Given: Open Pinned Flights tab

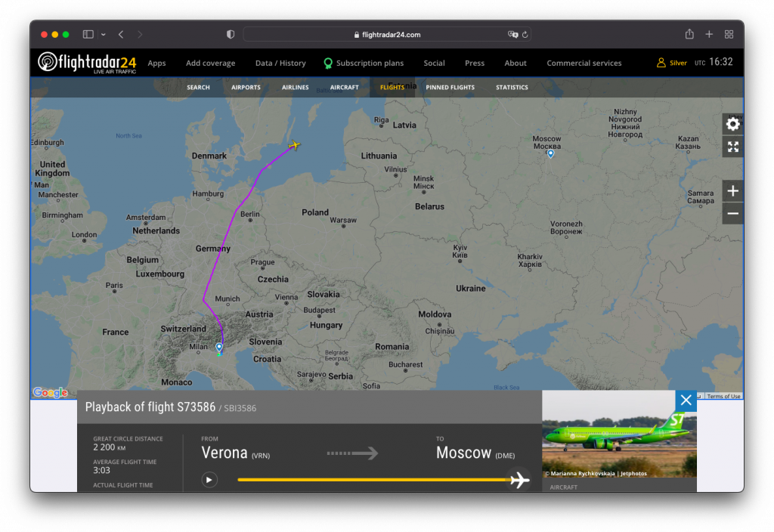Looking at the screenshot, I should (450, 88).
